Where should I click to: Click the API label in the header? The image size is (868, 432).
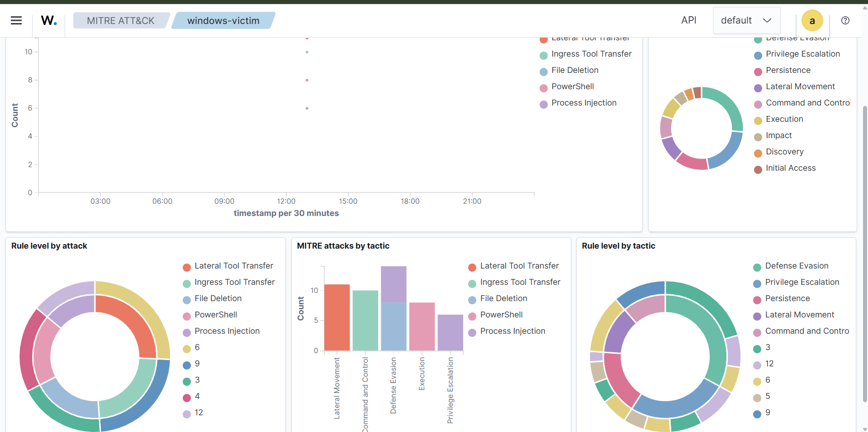(x=688, y=20)
